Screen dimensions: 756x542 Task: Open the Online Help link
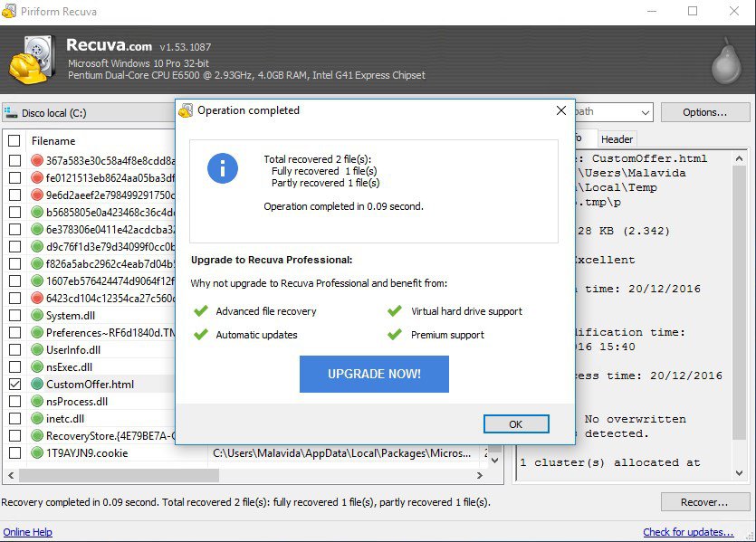click(x=27, y=532)
